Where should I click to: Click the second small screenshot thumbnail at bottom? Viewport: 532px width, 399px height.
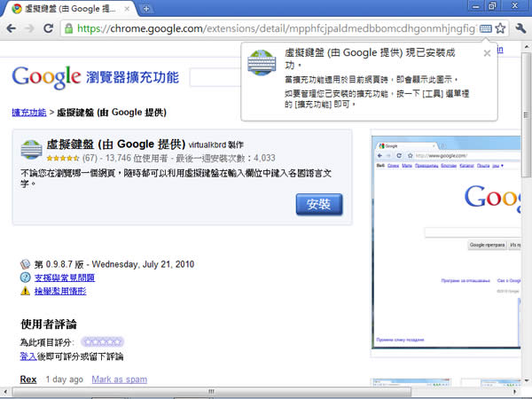tap(491, 383)
